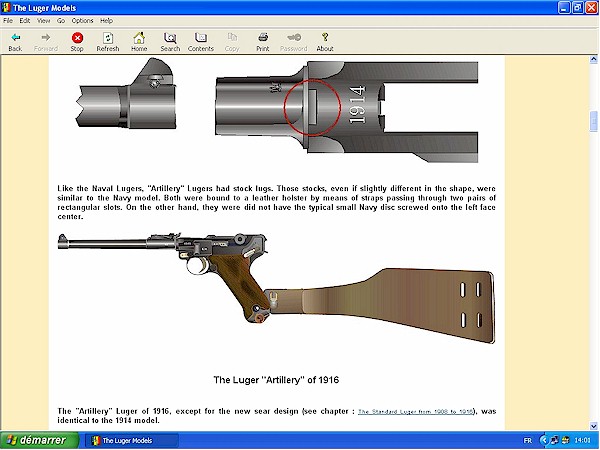
Task: Open the Search tool
Action: pyautogui.click(x=170, y=42)
